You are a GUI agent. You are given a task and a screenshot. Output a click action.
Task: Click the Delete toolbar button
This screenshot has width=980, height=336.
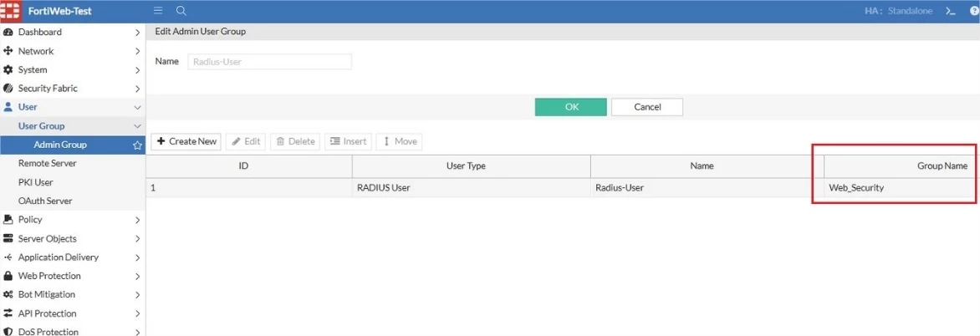[x=296, y=141]
